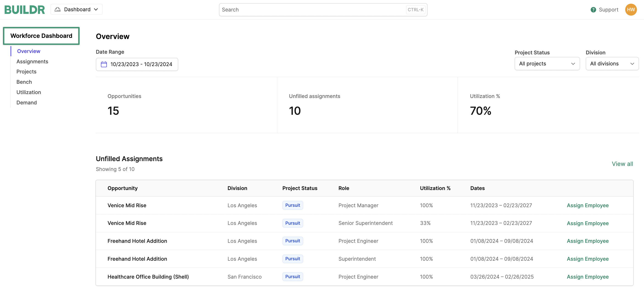Go to Assignments in the sidebar
Viewport: 644px width, 291px height.
[x=32, y=61]
